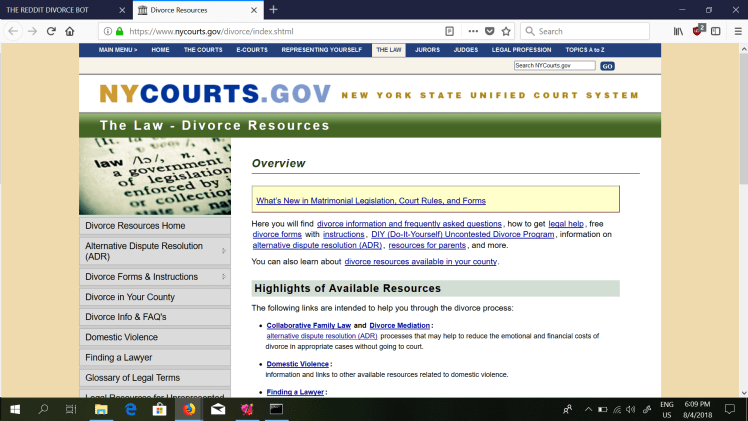The width and height of the screenshot is (748, 421).
Task: Click the green padlock security icon
Action: pos(120,31)
